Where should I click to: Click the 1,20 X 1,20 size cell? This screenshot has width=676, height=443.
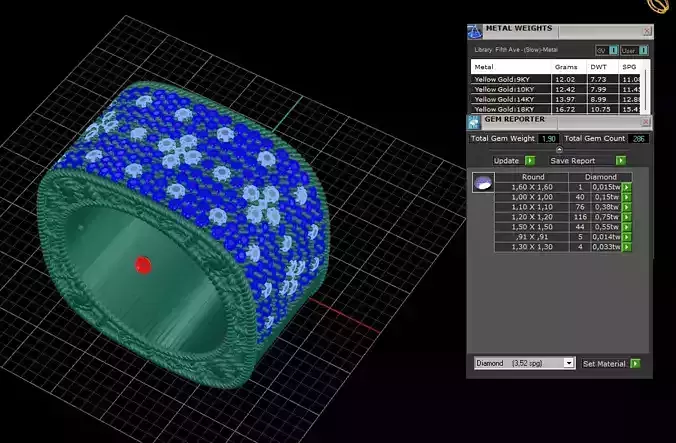(532, 217)
